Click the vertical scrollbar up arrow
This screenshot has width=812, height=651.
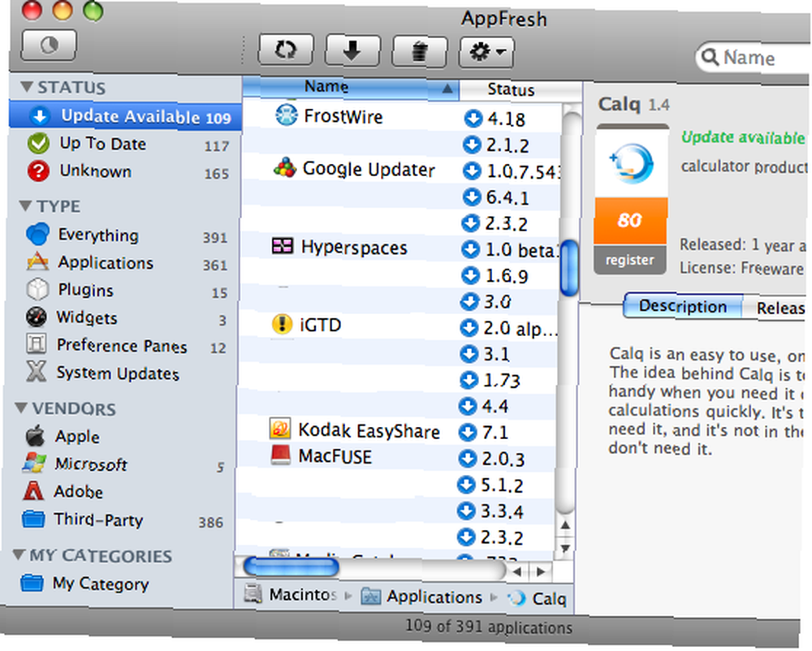(x=565, y=525)
